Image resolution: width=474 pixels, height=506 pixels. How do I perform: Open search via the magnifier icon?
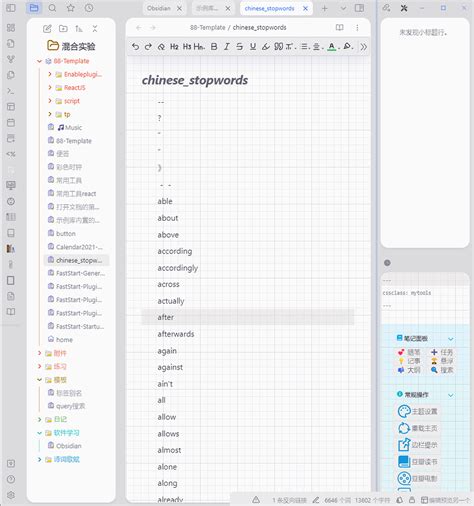52,8
